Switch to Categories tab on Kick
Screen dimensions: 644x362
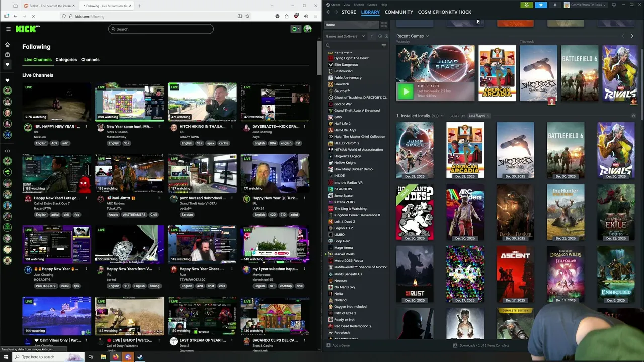tap(66, 60)
